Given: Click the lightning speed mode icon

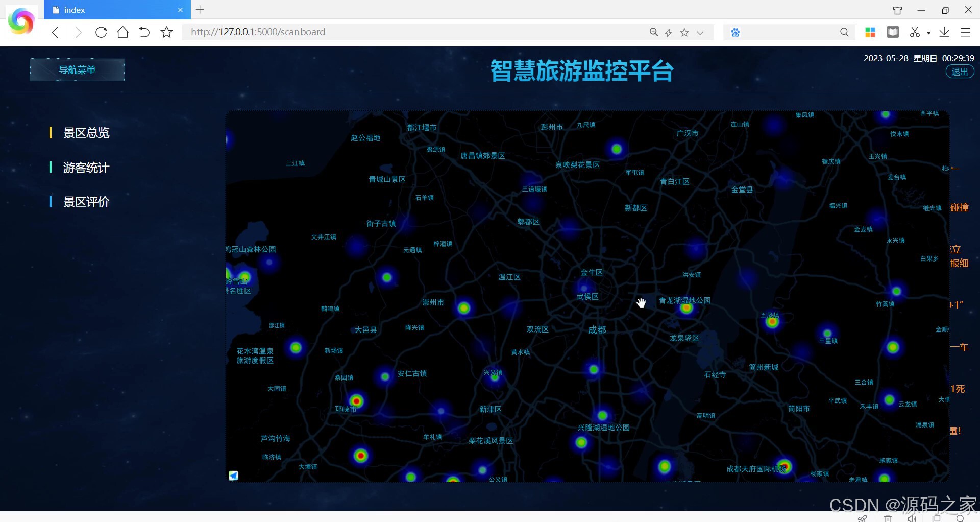Looking at the screenshot, I should (668, 33).
